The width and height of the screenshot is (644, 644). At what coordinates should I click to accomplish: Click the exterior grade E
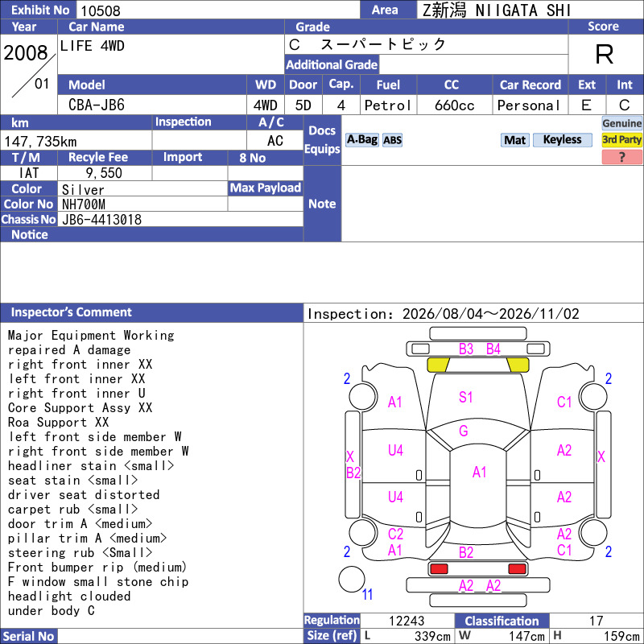(x=587, y=105)
